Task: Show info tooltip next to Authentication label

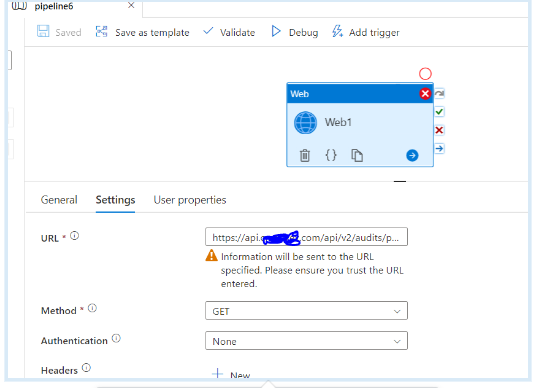Action: pyautogui.click(x=116, y=339)
